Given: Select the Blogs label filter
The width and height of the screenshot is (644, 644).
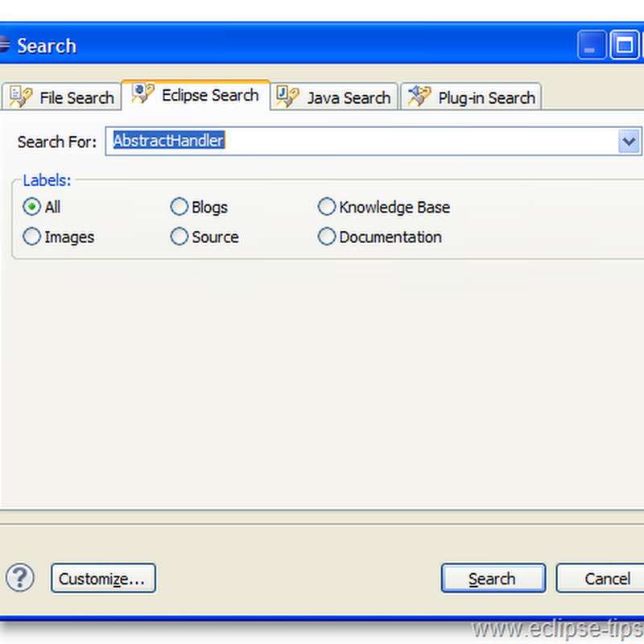Looking at the screenshot, I should [179, 207].
